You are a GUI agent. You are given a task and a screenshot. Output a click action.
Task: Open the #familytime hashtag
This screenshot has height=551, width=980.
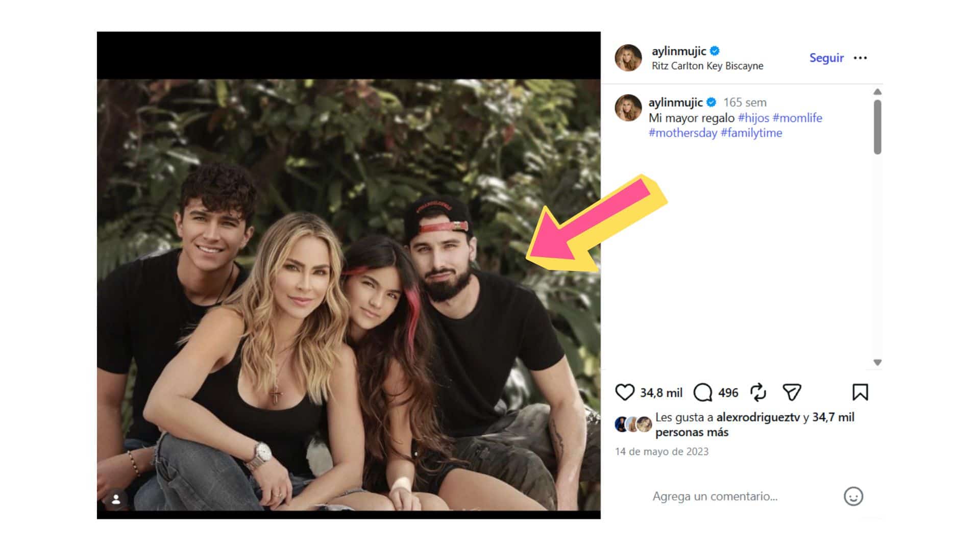pos(751,133)
